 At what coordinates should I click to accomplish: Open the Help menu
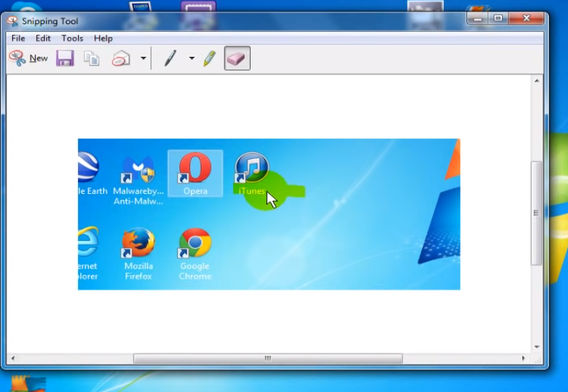(103, 38)
